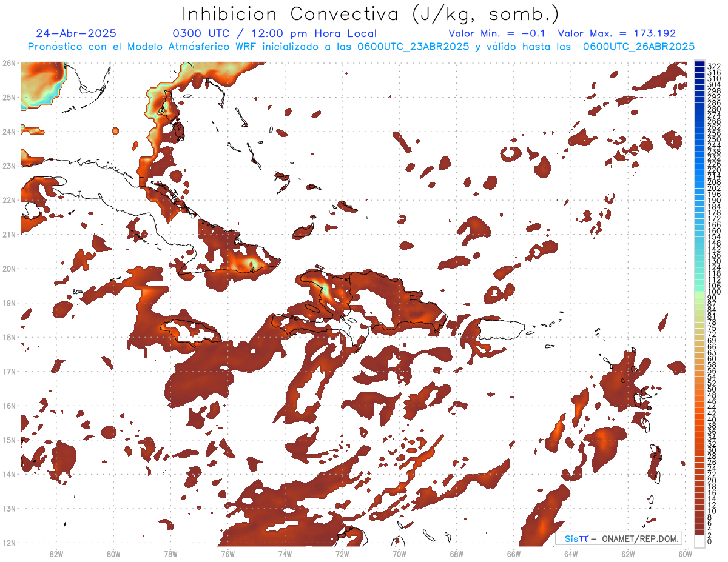Image resolution: width=728 pixels, height=562 pixels.
Task: Click the 64W longitude label
Action: point(570,554)
